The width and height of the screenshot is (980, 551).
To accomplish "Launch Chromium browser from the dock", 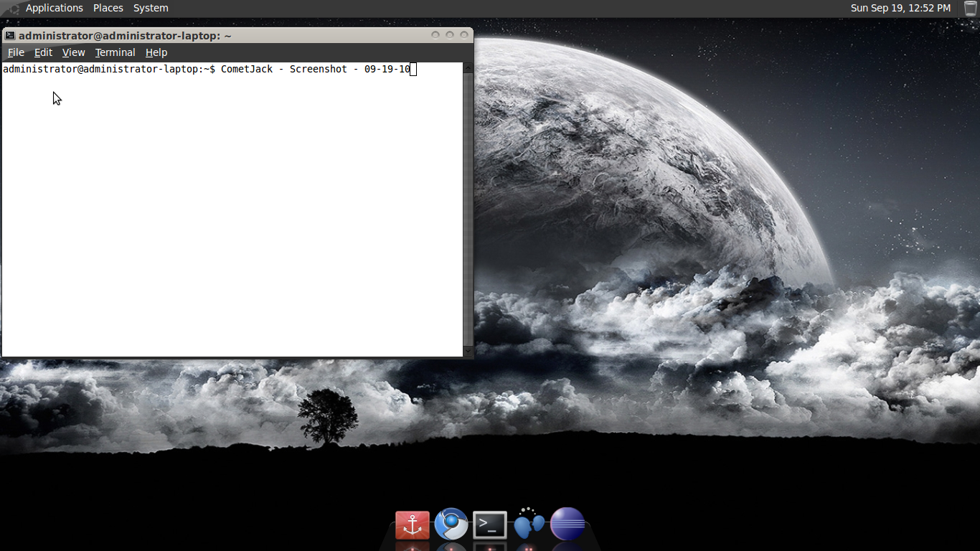I will click(x=451, y=524).
